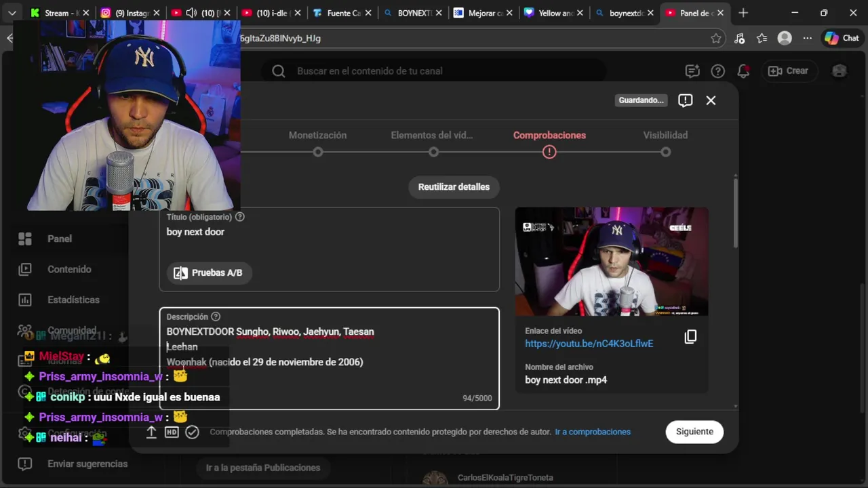868x488 pixels.
Task: Send feedback via the dialog feedback icon
Action: click(x=686, y=100)
